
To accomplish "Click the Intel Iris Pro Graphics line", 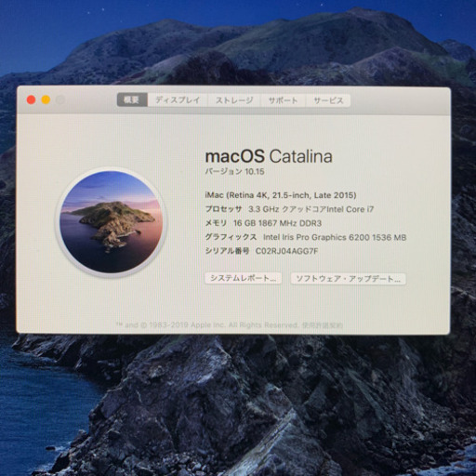I will 306,237.
